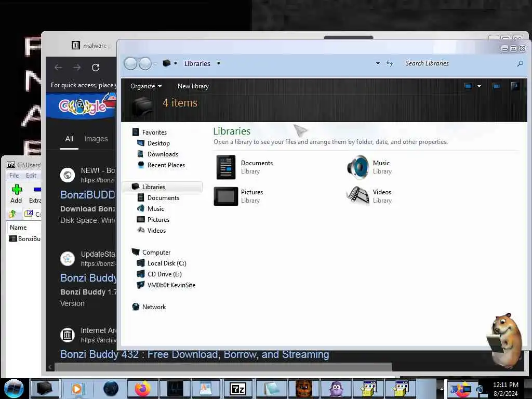
Task: Open Edit menu in 7-Zip
Action: pyautogui.click(x=31, y=176)
